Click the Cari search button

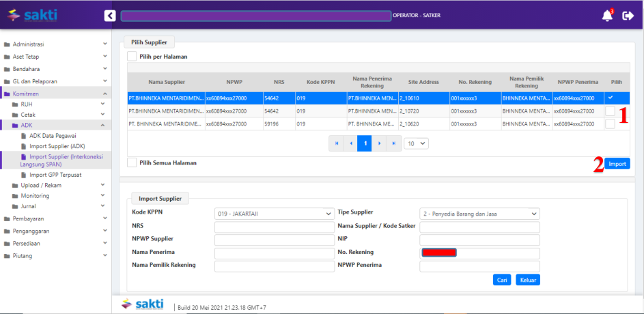502,280
